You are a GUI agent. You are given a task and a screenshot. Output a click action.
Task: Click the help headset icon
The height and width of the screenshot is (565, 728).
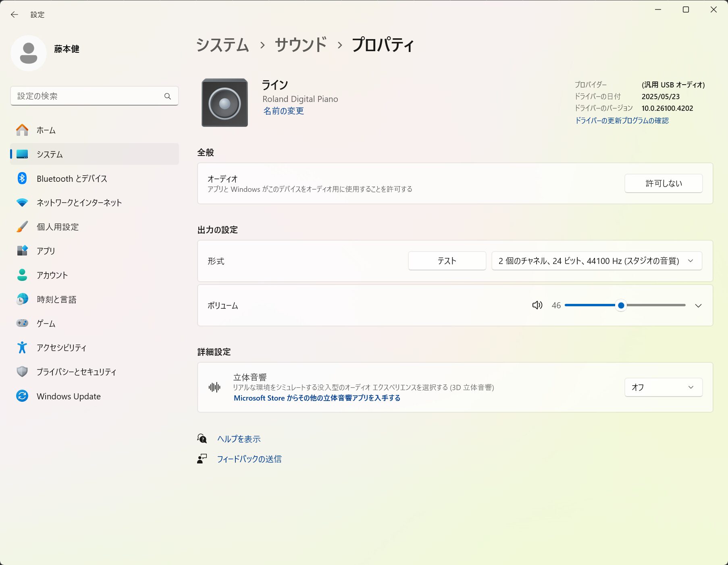coord(202,438)
